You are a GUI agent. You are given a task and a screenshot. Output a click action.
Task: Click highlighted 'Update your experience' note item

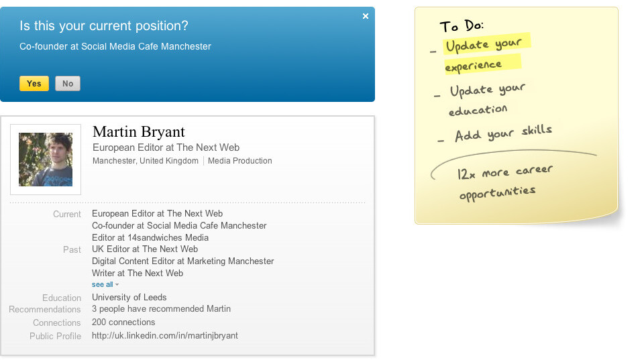point(483,54)
